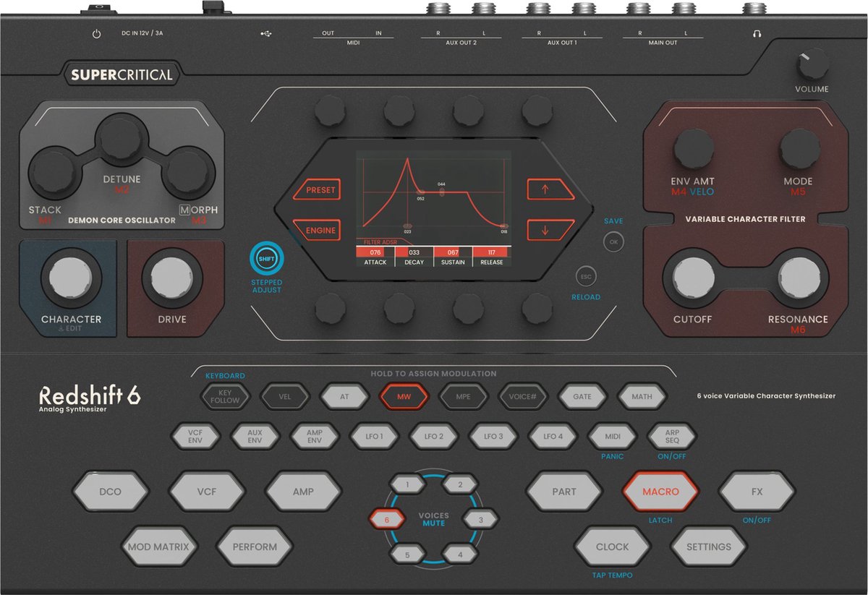
Task: Mute voice 2 in the voices ring
Action: tap(460, 484)
